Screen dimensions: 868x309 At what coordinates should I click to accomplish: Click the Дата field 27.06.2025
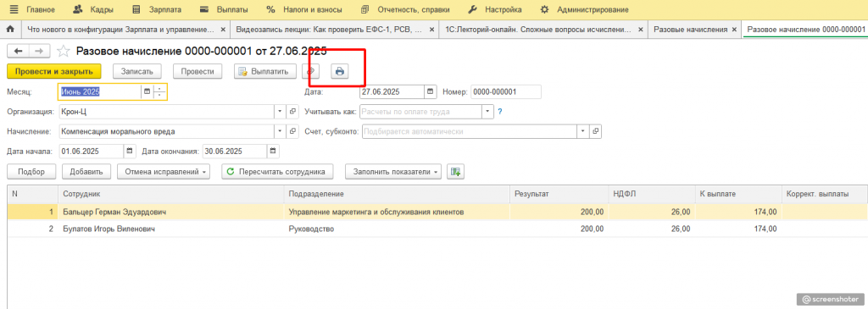392,92
